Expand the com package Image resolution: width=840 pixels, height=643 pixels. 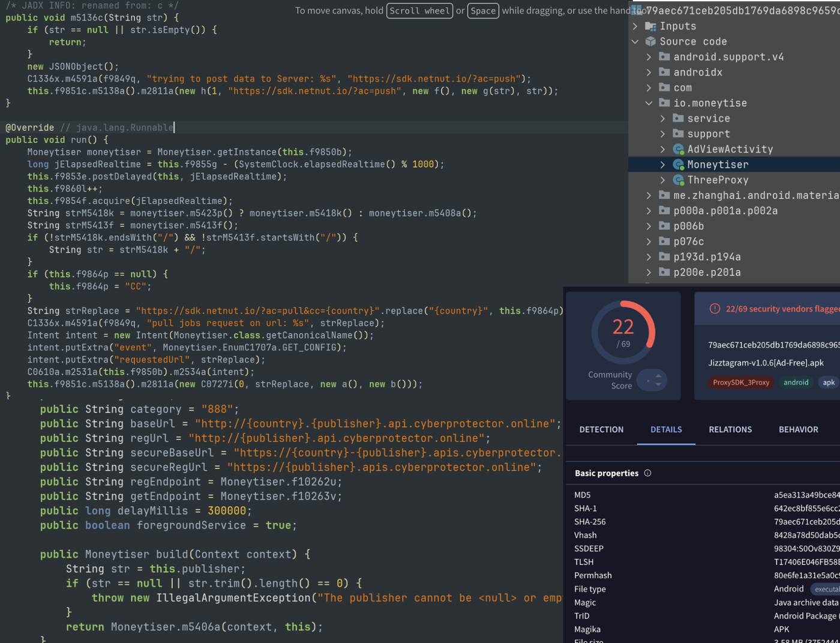tap(649, 88)
